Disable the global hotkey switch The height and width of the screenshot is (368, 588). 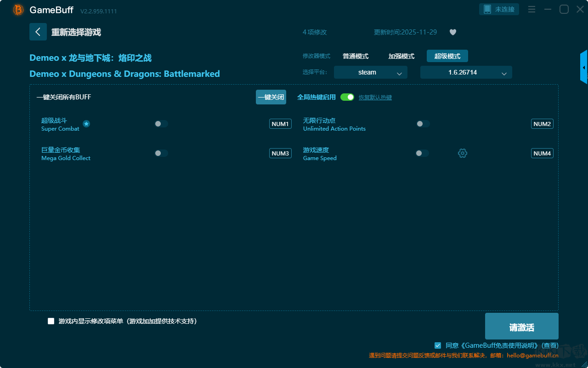tap(347, 97)
